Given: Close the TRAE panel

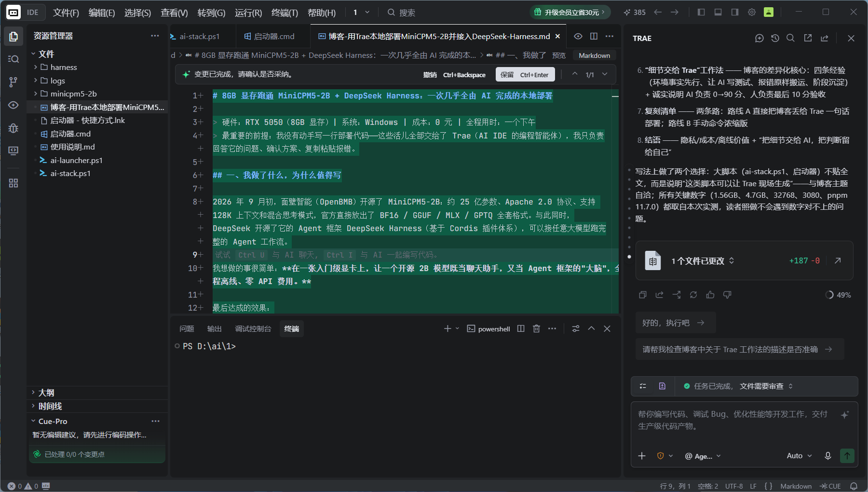Looking at the screenshot, I should click(x=851, y=38).
